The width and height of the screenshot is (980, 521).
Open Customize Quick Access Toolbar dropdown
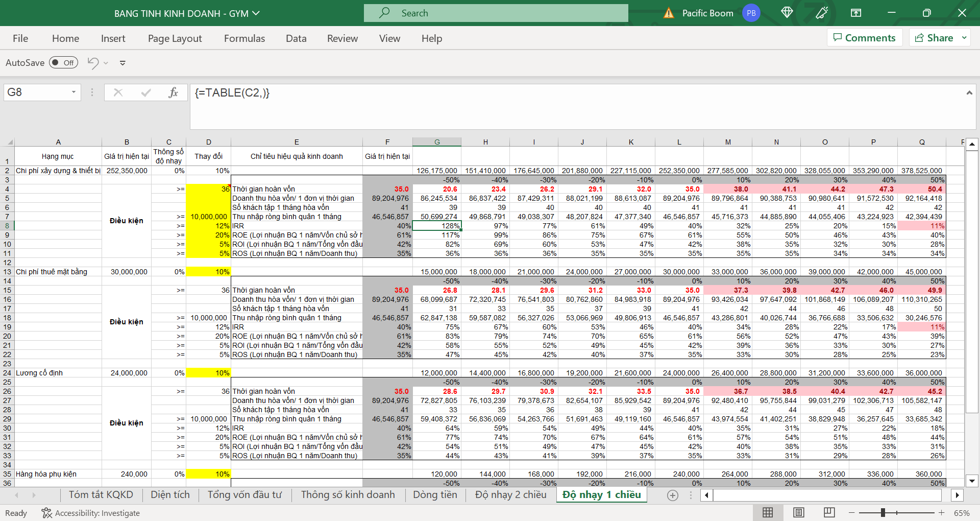(122, 63)
